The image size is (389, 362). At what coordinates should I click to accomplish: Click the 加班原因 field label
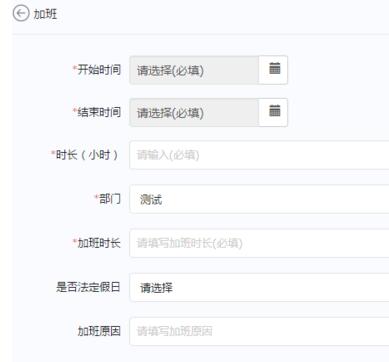point(99,331)
